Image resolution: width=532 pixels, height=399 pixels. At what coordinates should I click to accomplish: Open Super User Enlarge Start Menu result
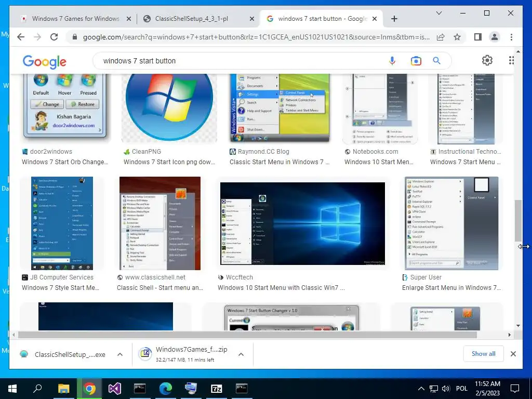[451, 287]
